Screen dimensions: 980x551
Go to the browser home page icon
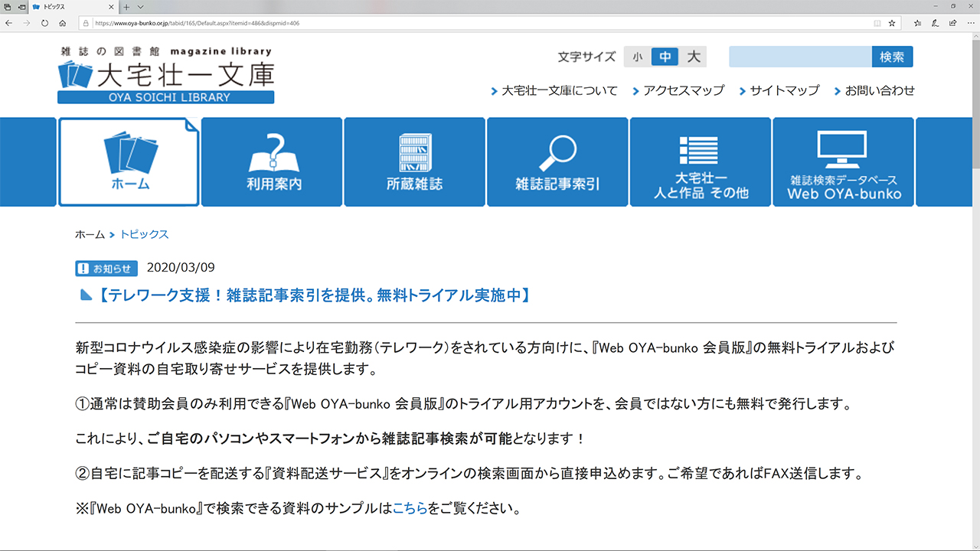pos(62,23)
